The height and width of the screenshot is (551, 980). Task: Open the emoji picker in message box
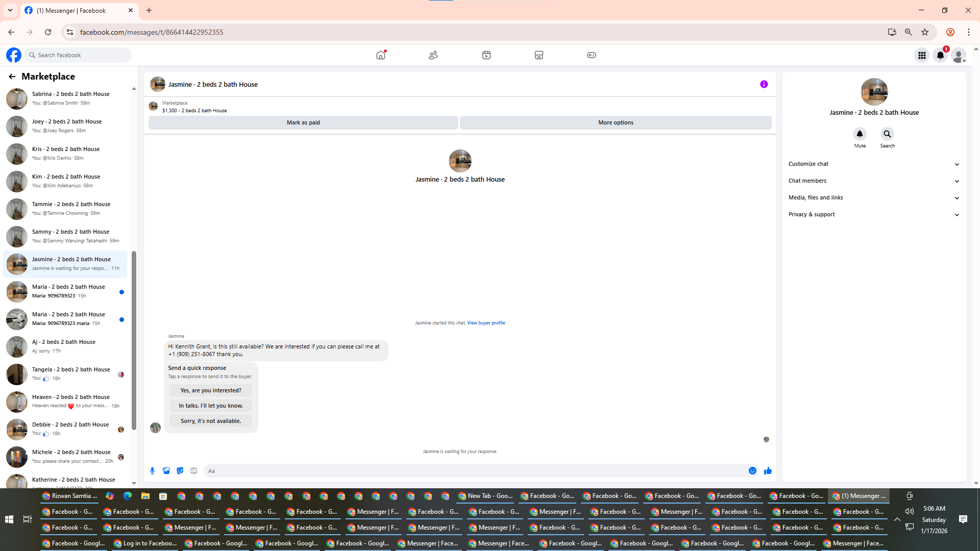(752, 470)
